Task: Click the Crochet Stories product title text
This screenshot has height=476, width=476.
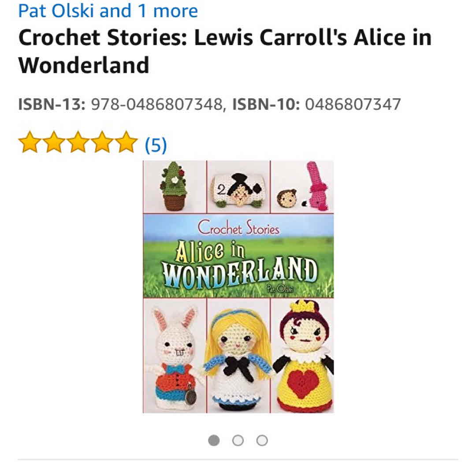Action: tap(224, 51)
